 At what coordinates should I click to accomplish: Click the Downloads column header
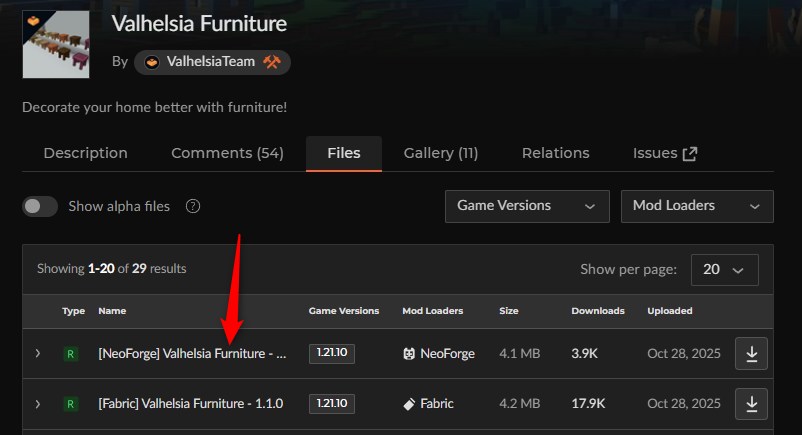point(598,311)
